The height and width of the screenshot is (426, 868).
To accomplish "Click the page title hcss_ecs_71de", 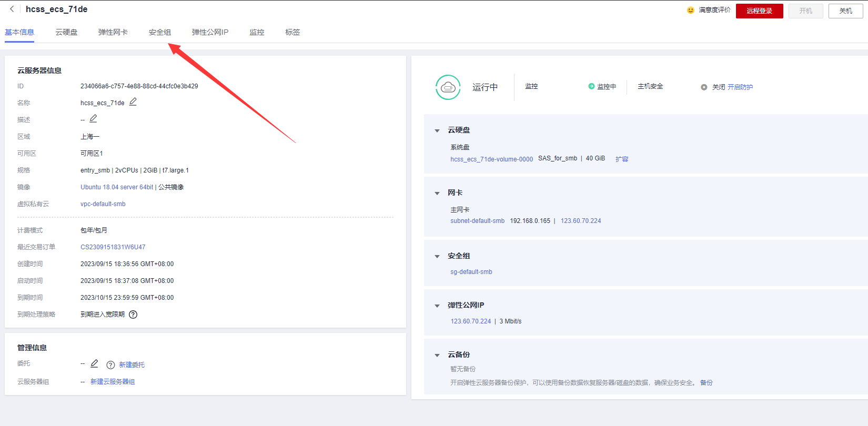I will (x=57, y=9).
